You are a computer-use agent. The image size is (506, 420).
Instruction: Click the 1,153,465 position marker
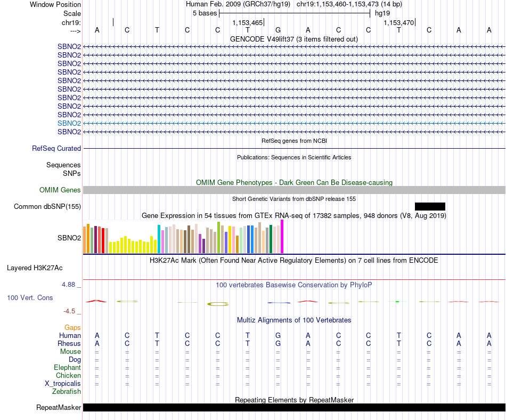pyautogui.click(x=248, y=22)
